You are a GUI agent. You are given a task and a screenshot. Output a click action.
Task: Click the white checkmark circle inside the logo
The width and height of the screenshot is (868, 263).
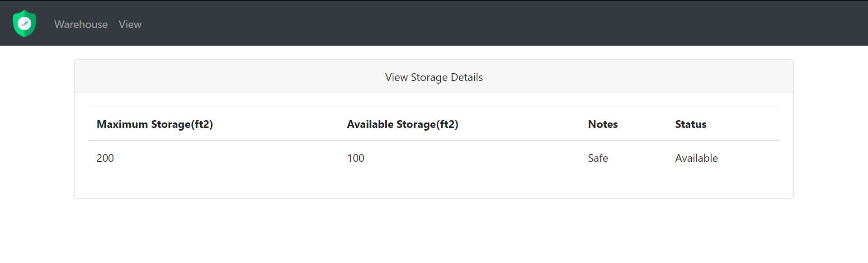tap(24, 23)
